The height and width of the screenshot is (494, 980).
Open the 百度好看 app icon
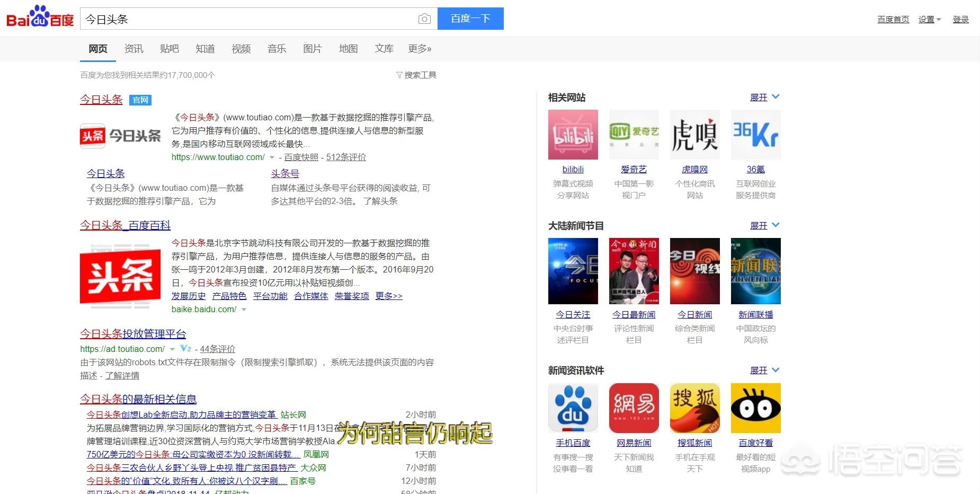point(755,408)
